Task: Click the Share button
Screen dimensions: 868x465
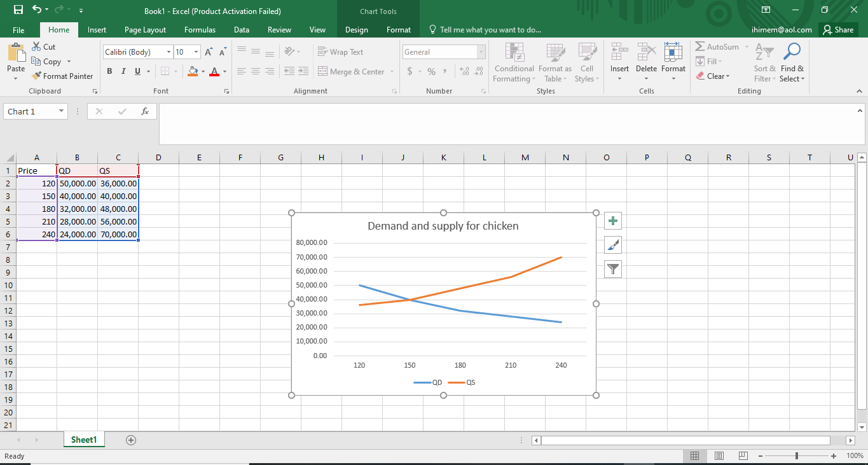Action: click(837, 30)
